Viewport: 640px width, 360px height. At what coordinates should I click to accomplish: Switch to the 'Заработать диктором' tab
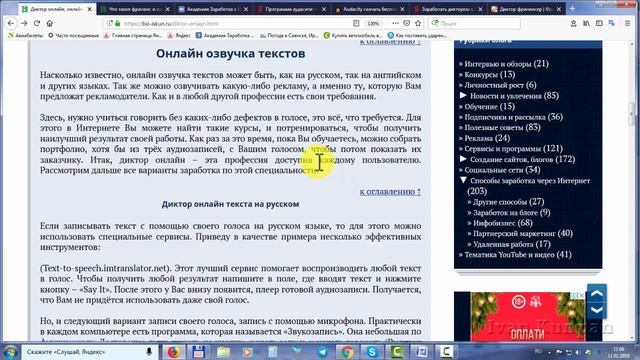449,9
